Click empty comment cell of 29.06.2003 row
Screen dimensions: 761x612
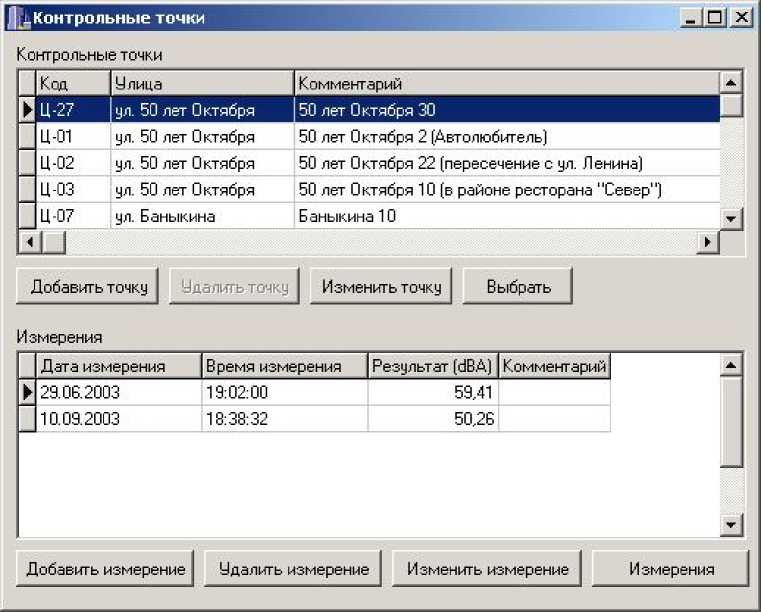pyautogui.click(x=554, y=392)
